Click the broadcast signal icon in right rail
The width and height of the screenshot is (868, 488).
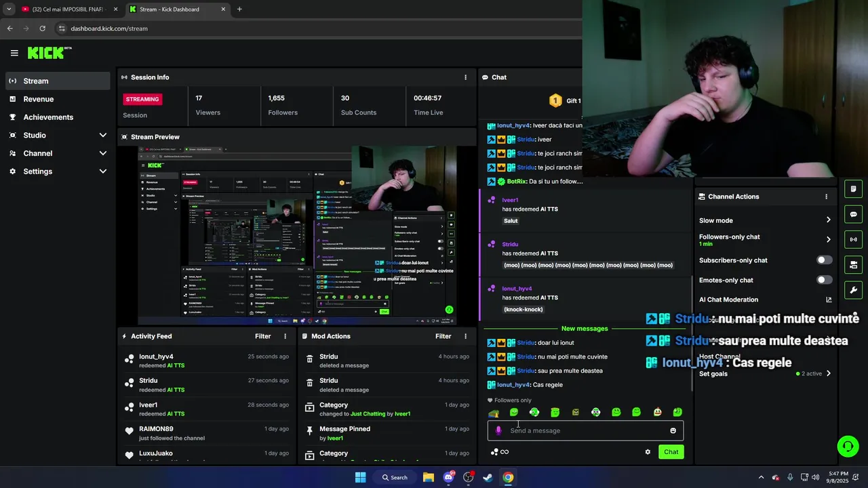853,239
